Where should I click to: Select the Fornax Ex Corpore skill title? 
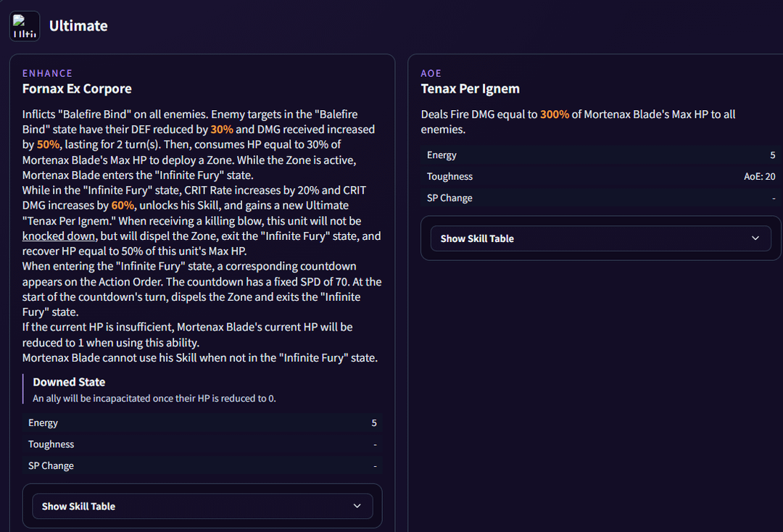click(x=77, y=89)
